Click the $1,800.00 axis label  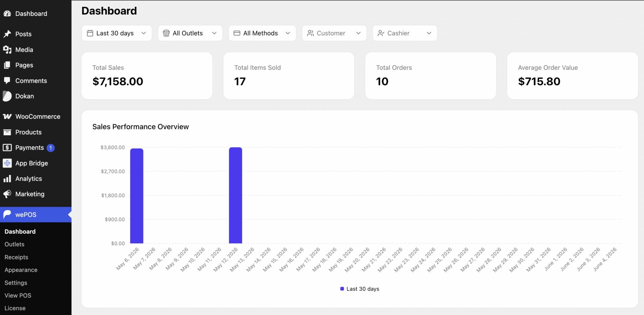(113, 195)
